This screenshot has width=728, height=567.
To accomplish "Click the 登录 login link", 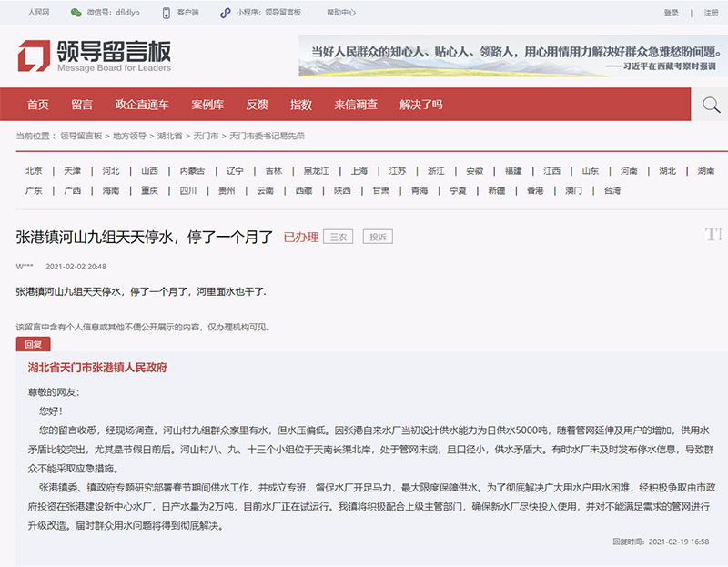I will pyautogui.click(x=672, y=13).
